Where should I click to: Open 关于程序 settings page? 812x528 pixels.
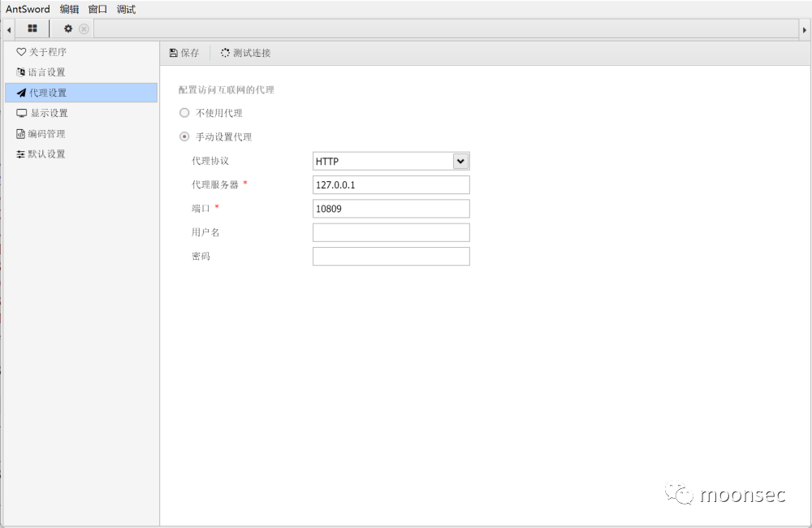pos(81,52)
